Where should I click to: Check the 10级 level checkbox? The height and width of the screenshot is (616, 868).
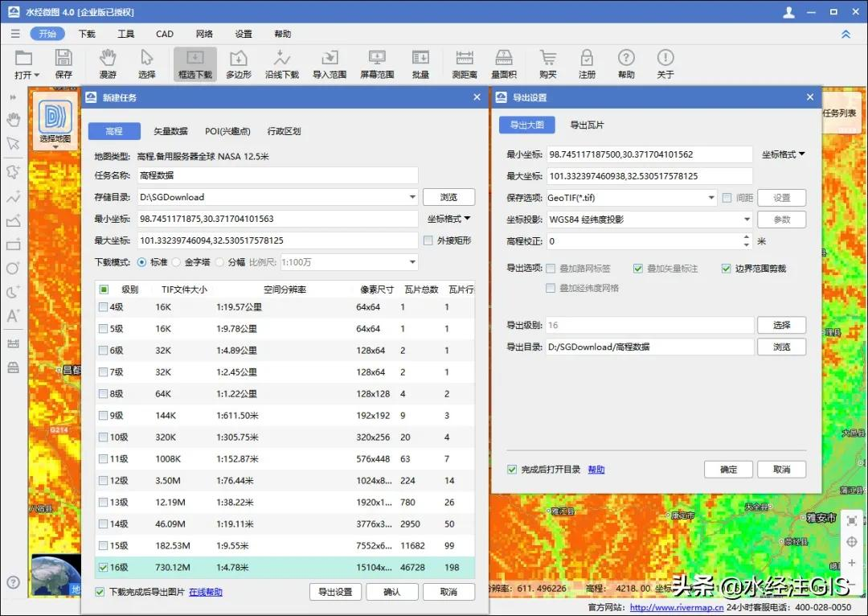[x=103, y=437]
